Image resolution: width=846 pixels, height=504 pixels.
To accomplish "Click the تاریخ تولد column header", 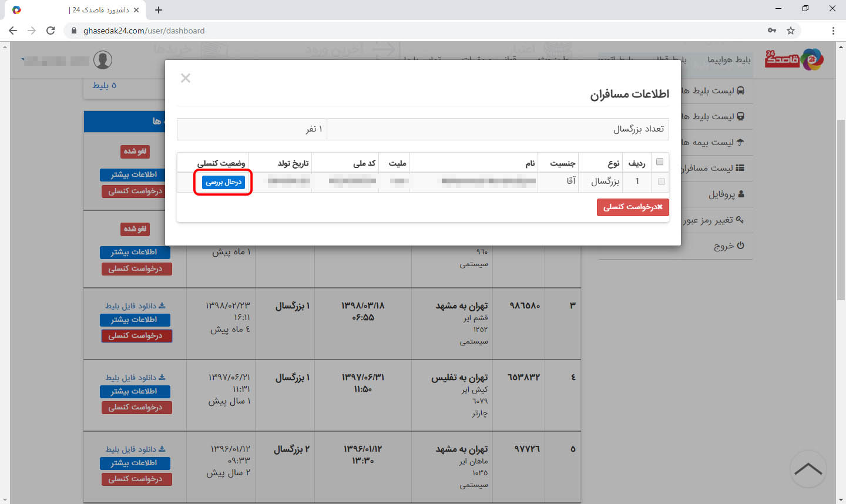I will point(293,163).
